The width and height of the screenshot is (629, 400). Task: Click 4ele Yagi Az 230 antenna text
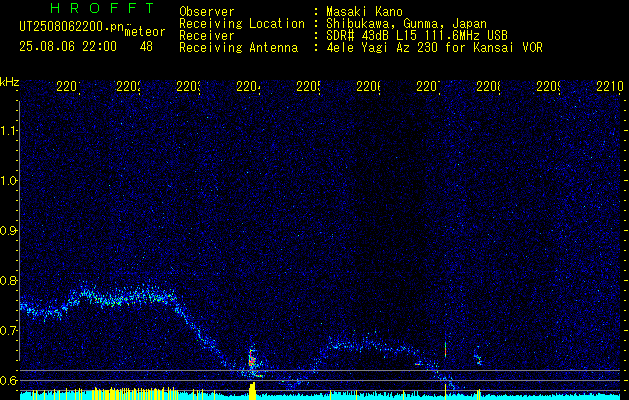(434, 48)
